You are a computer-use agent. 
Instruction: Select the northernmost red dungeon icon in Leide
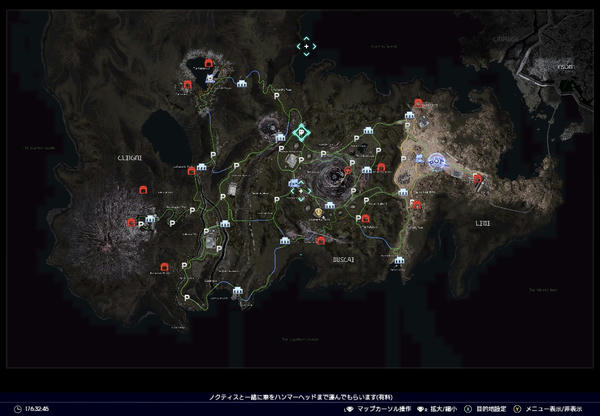[x=418, y=103]
